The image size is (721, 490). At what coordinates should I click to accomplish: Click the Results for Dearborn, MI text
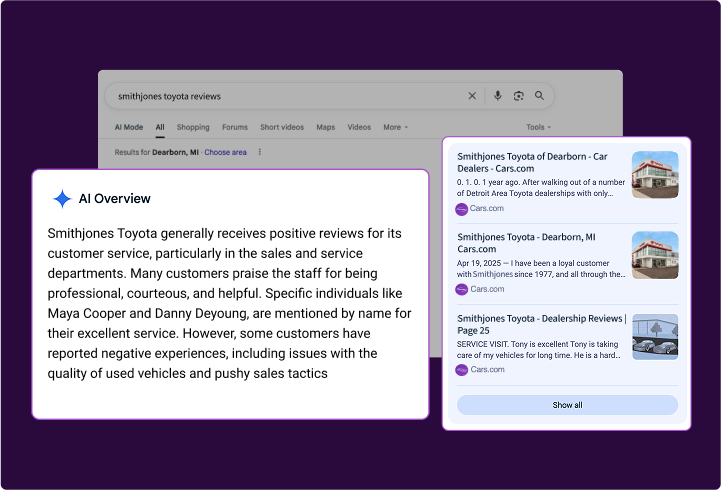click(x=156, y=152)
